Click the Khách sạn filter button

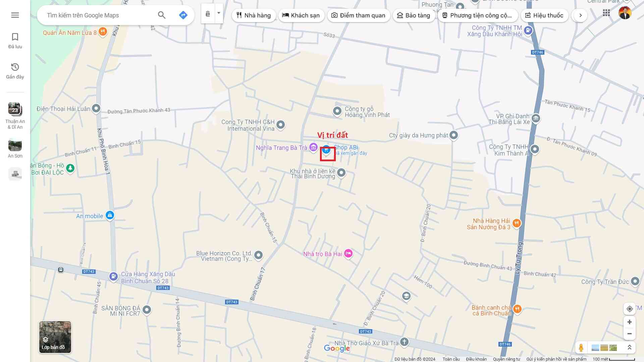[x=301, y=15]
